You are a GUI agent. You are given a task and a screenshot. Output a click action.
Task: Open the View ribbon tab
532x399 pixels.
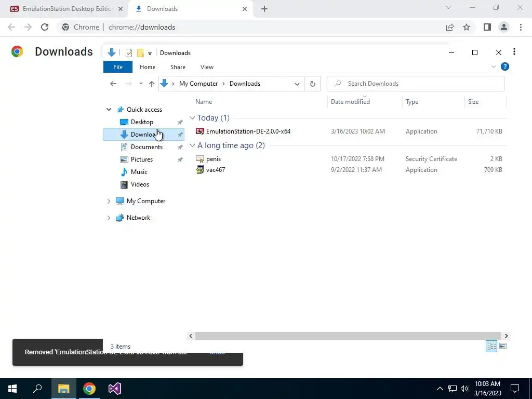(x=207, y=67)
